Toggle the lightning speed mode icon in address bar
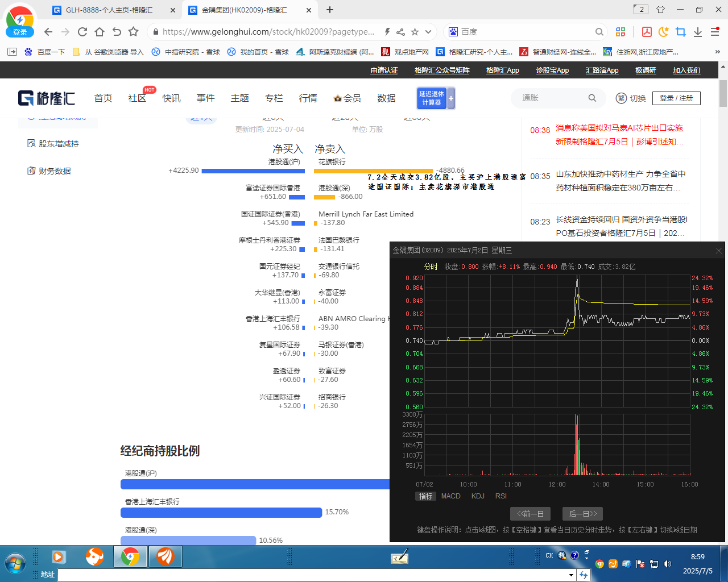 coord(387,32)
